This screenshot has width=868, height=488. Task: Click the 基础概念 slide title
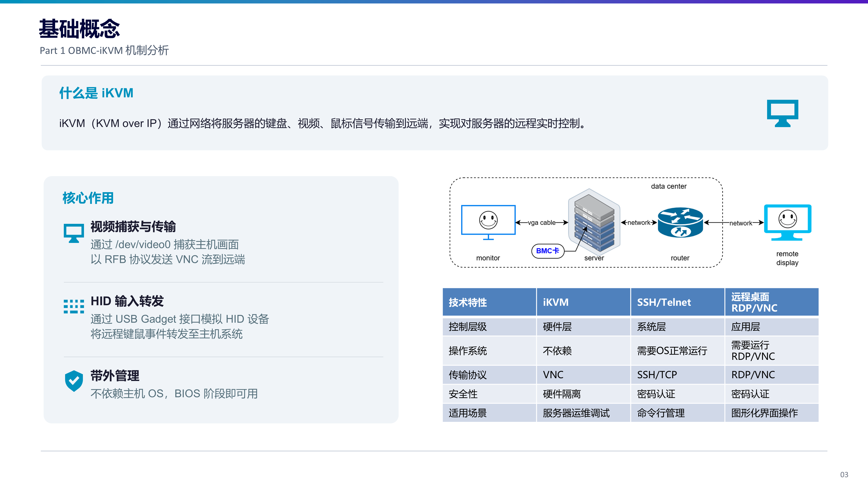coord(79,29)
